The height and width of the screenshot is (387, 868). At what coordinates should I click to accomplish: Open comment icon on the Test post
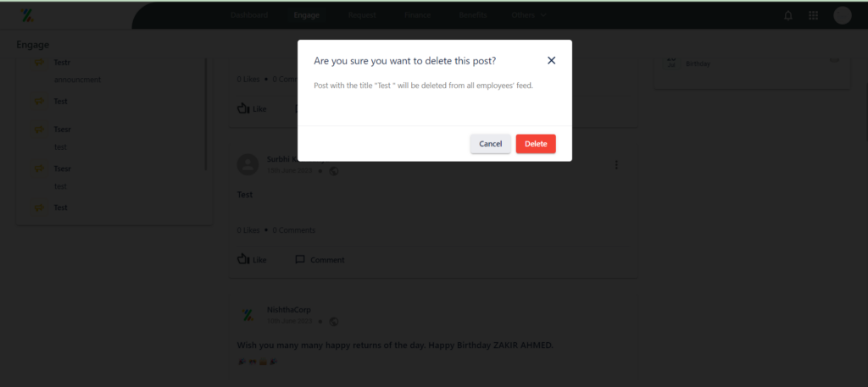pyautogui.click(x=300, y=259)
